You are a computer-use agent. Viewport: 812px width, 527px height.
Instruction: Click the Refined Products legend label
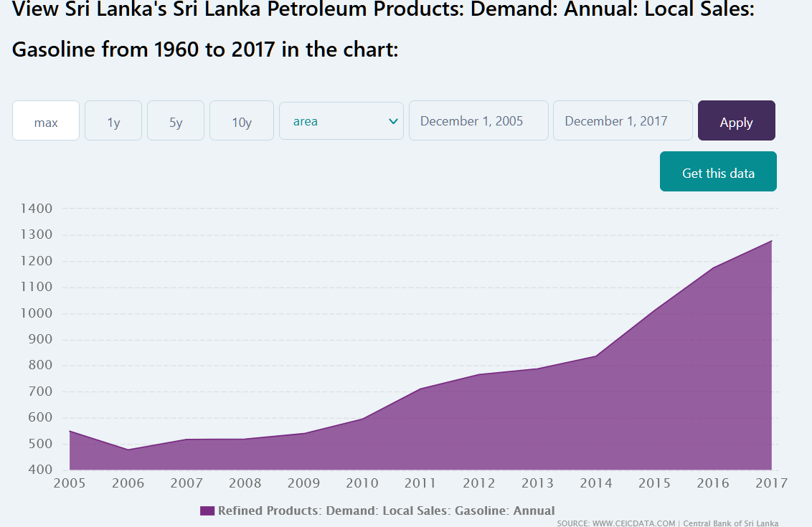[x=387, y=511]
